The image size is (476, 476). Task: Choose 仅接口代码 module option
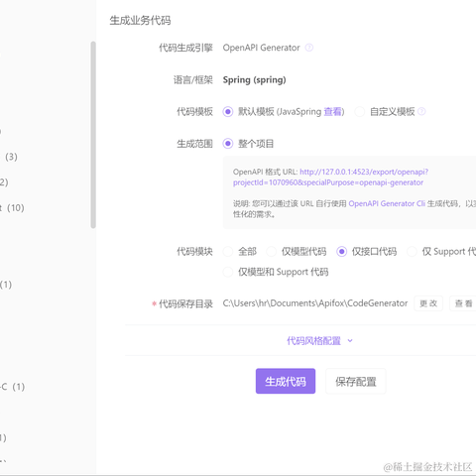tap(341, 252)
